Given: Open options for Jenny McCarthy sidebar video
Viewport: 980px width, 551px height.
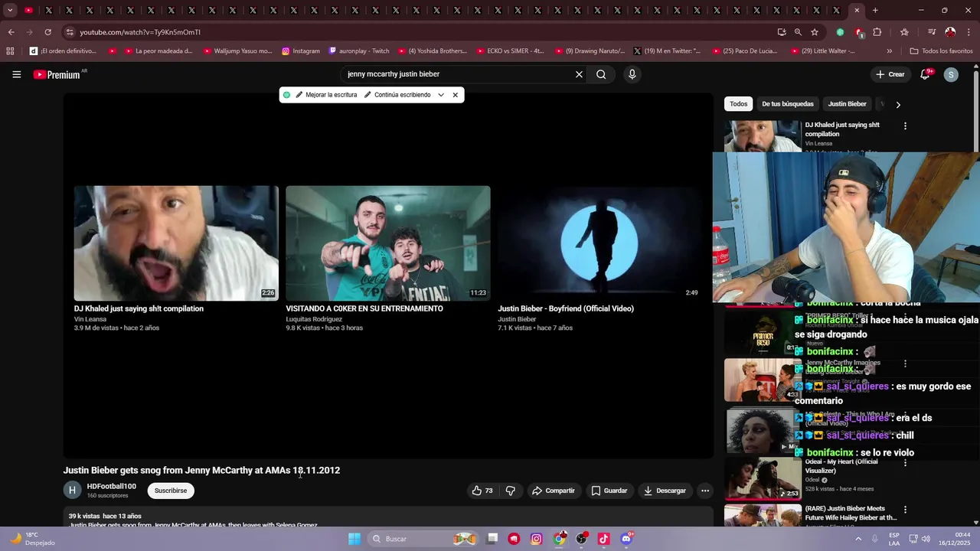Looking at the screenshot, I should 905,364.
